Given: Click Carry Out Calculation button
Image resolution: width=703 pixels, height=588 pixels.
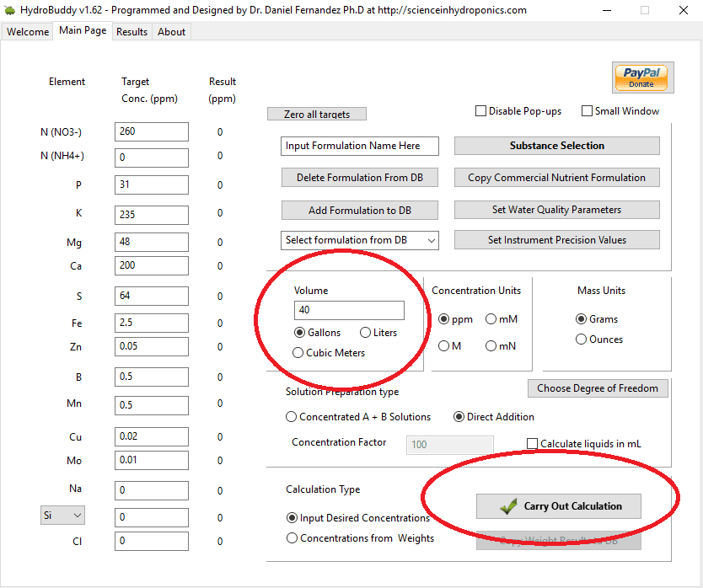Looking at the screenshot, I should point(559,506).
